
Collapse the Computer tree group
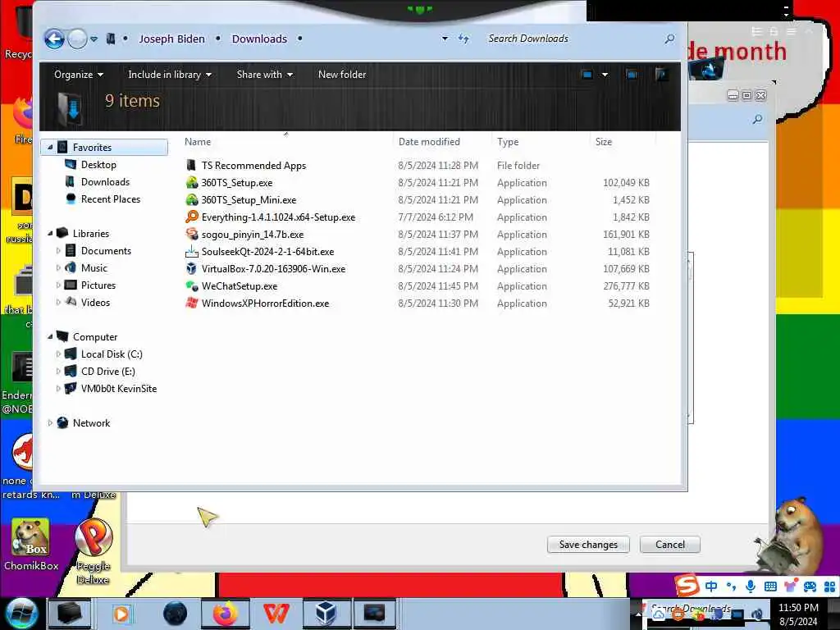coord(50,337)
